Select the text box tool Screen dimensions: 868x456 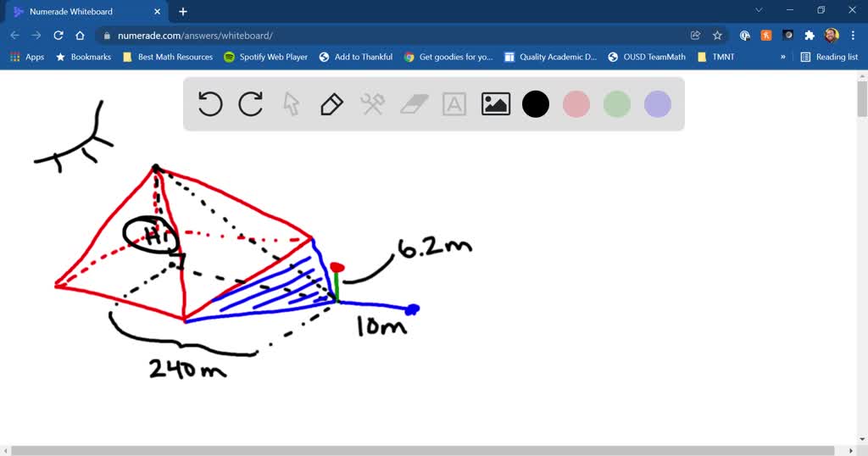[454, 104]
